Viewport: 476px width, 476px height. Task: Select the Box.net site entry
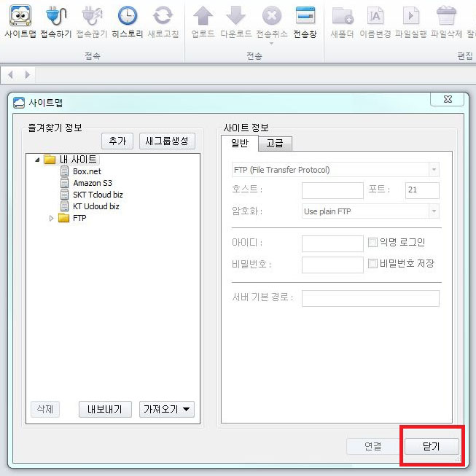point(87,171)
